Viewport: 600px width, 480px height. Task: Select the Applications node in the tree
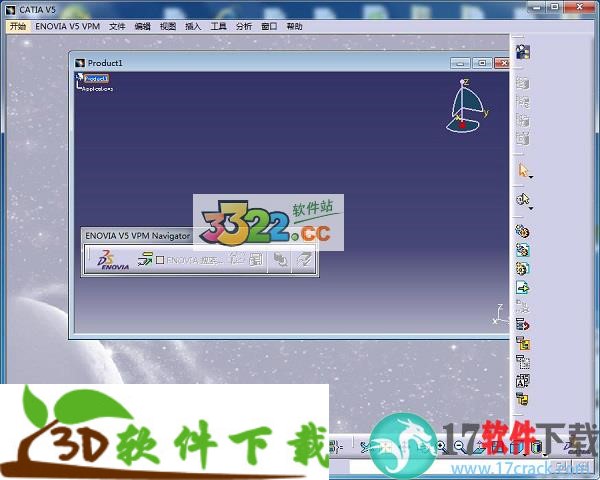(x=98, y=89)
